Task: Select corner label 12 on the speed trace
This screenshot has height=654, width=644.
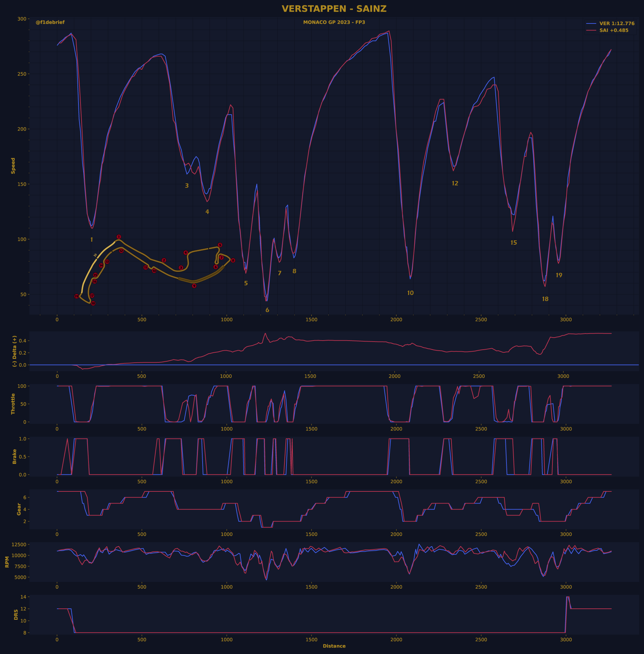Action: [x=455, y=183]
